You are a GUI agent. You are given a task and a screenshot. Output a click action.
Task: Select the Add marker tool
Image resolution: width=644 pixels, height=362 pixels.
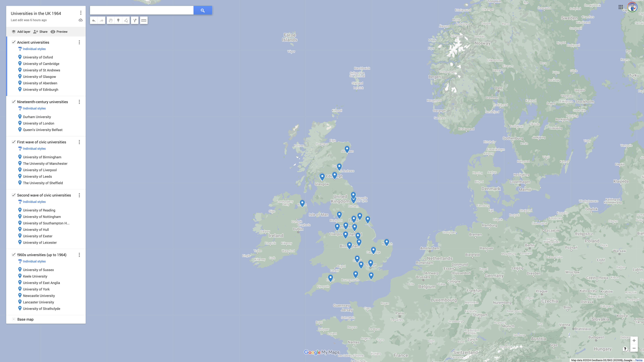pos(118,21)
